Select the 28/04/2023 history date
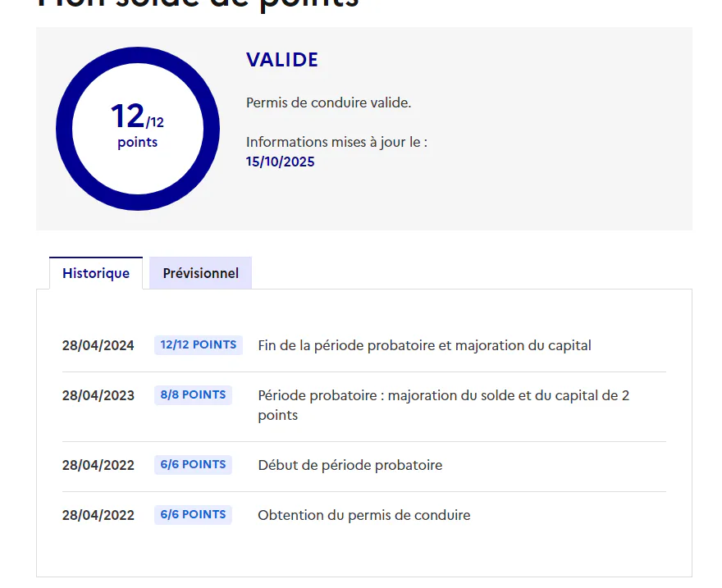The height and width of the screenshot is (588, 722). (98, 395)
